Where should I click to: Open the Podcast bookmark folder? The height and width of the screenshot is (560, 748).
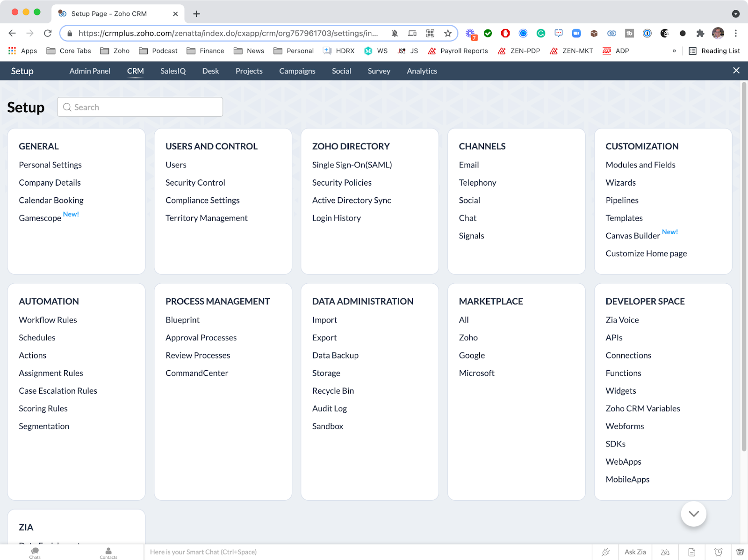pyautogui.click(x=158, y=51)
